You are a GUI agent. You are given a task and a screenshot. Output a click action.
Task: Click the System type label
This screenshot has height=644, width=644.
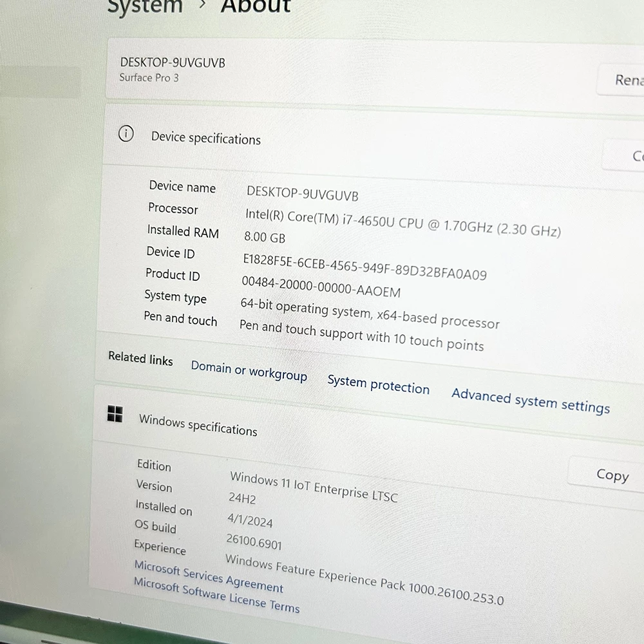coord(175,296)
